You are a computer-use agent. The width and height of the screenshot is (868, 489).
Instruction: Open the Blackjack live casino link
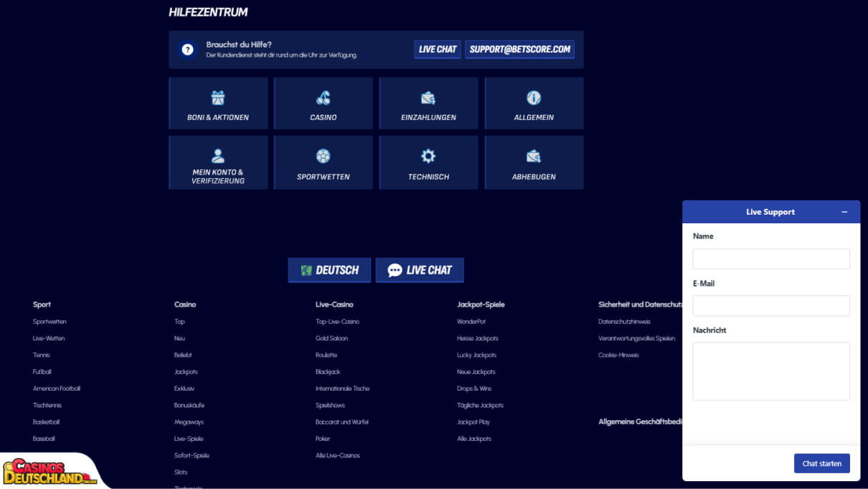pos(328,372)
